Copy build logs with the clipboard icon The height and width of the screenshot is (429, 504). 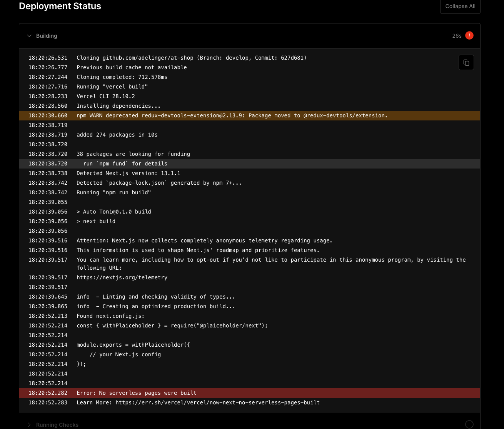466,62
